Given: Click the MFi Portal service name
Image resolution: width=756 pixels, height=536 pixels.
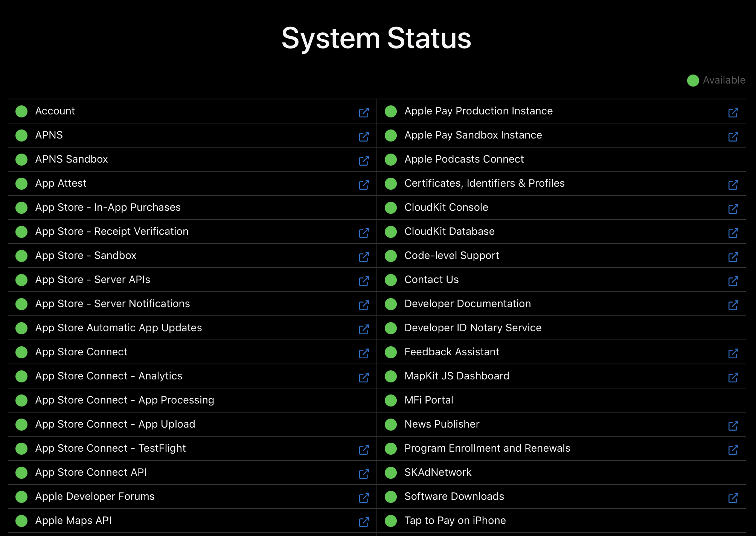Looking at the screenshot, I should [x=429, y=400].
